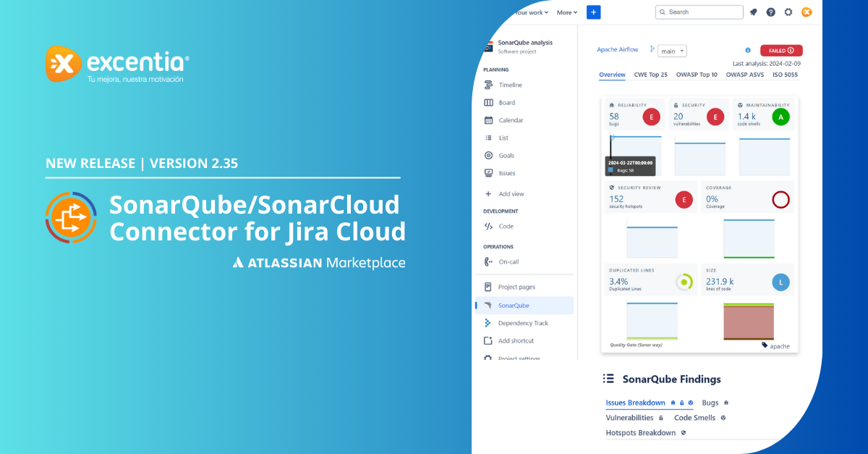
Task: Click the orange user avatar icon
Action: (807, 12)
